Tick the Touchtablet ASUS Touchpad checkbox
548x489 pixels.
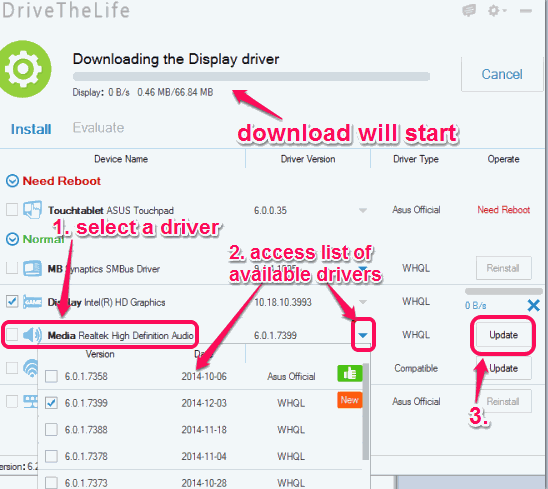(x=12, y=210)
